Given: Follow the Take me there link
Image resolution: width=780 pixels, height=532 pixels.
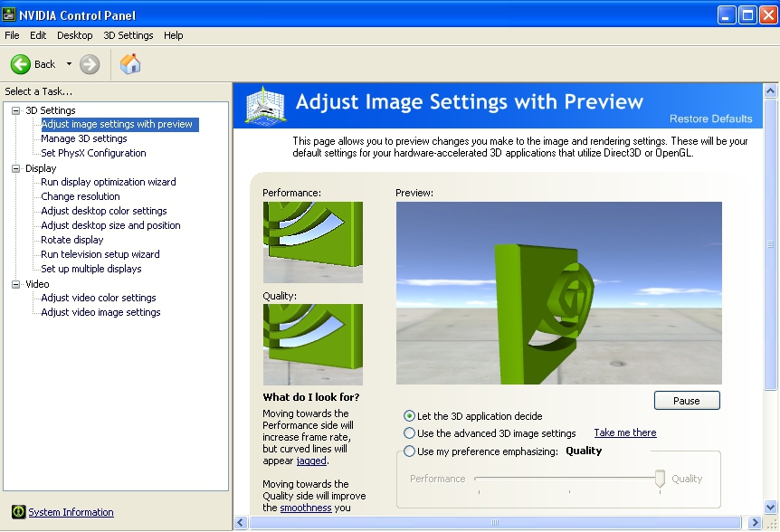Looking at the screenshot, I should [x=624, y=432].
